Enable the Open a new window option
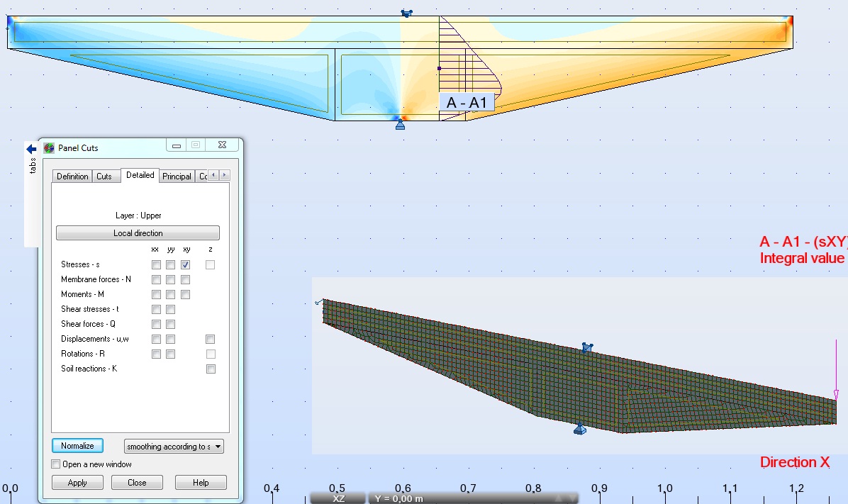The height and width of the screenshot is (504, 848). [x=55, y=464]
